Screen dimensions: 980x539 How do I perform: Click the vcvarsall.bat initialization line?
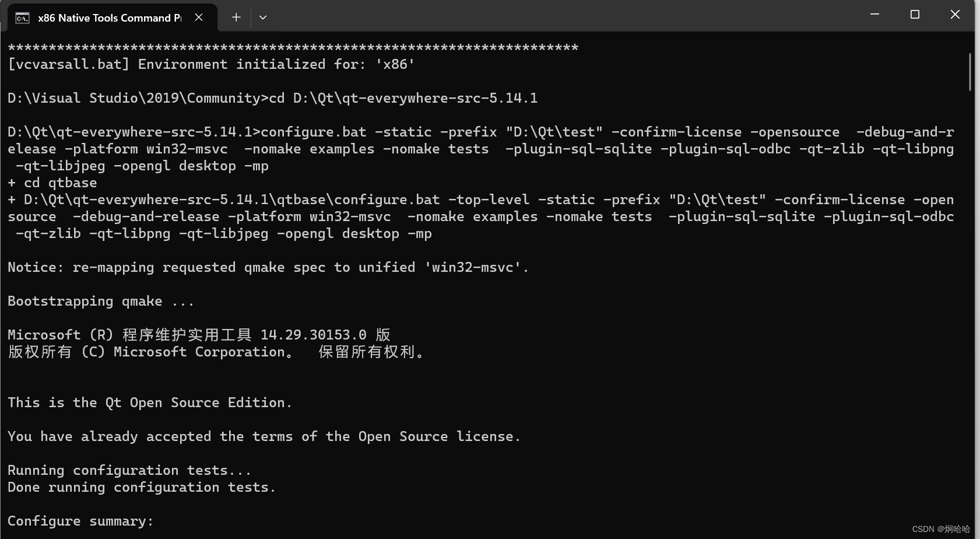[210, 64]
